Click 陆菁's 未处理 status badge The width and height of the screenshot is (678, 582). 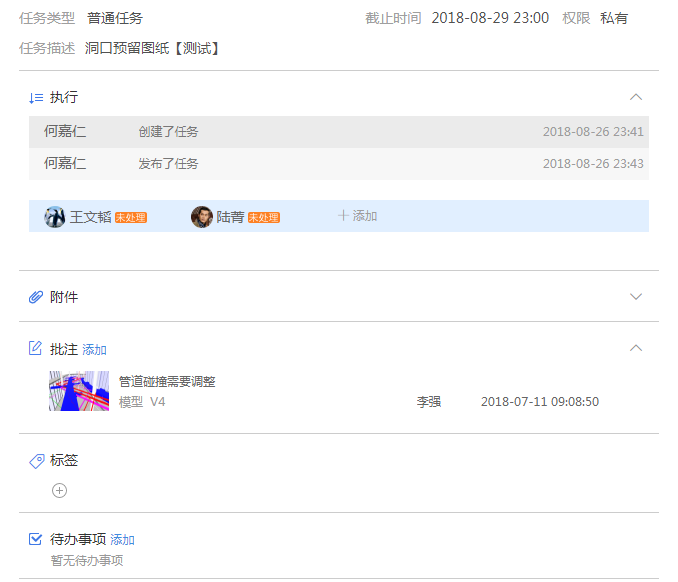[x=264, y=218]
